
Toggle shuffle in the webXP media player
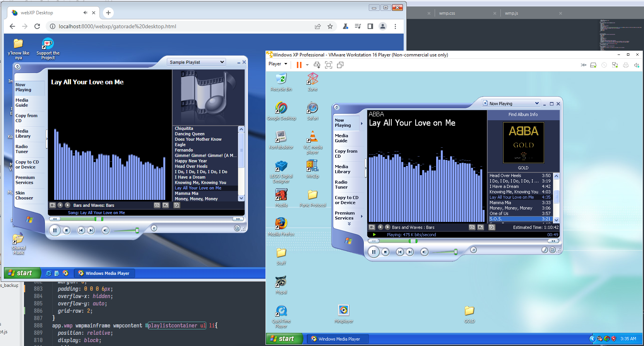(154, 228)
